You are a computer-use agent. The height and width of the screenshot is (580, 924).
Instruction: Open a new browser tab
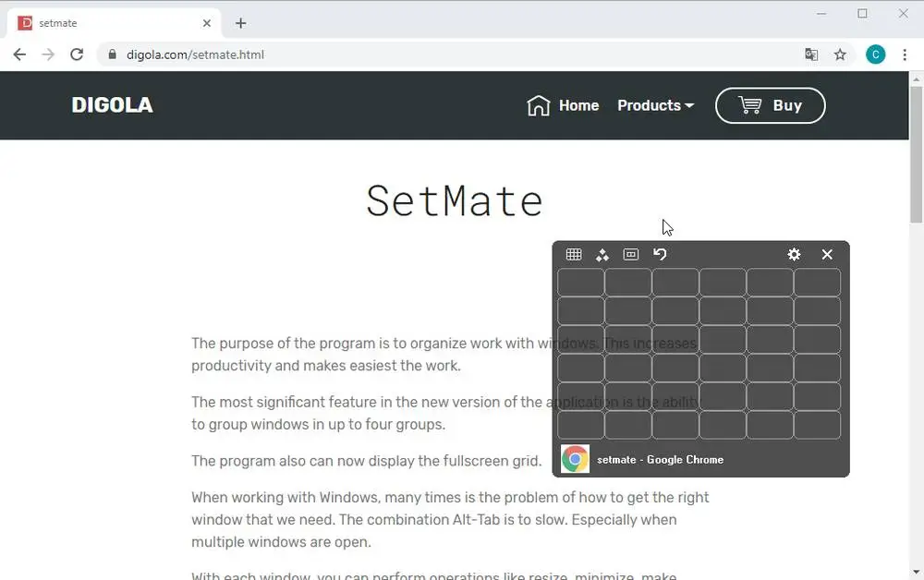(241, 23)
